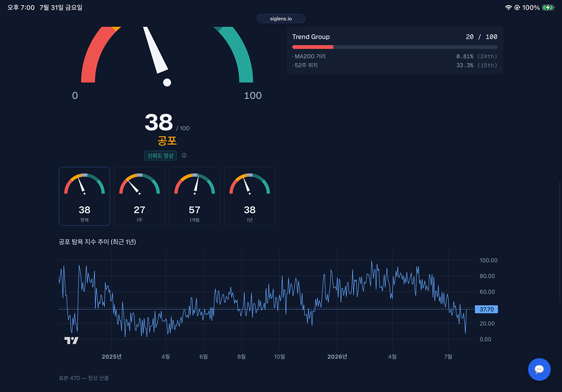Viewport: 562px width, 392px height.
Task: Click the gauge's 0 minimum label
Action: point(75,96)
